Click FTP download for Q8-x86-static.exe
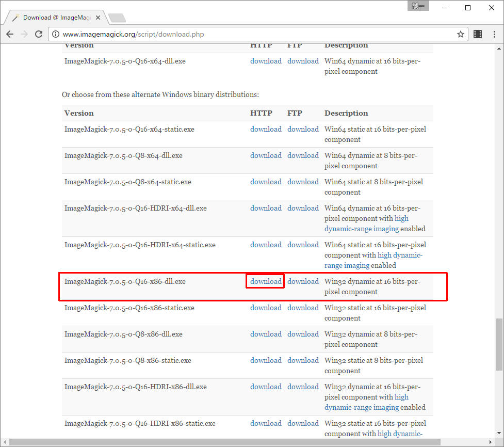The width and height of the screenshot is (504, 447). click(x=303, y=361)
